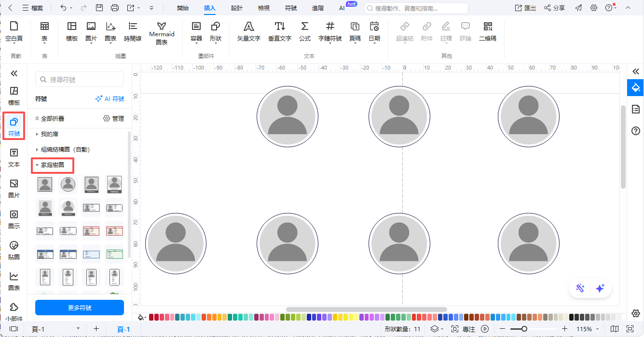
Task: Insert a formula (公式)
Action: coord(304,31)
